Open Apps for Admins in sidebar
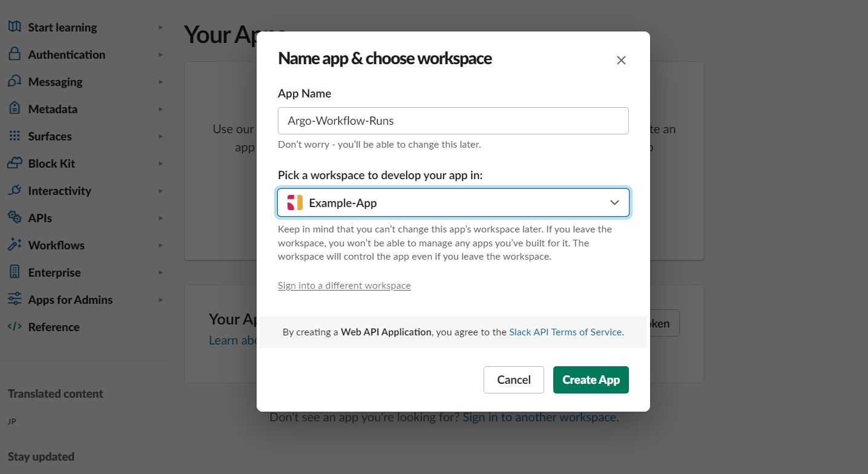The height and width of the screenshot is (474, 868). (x=70, y=300)
